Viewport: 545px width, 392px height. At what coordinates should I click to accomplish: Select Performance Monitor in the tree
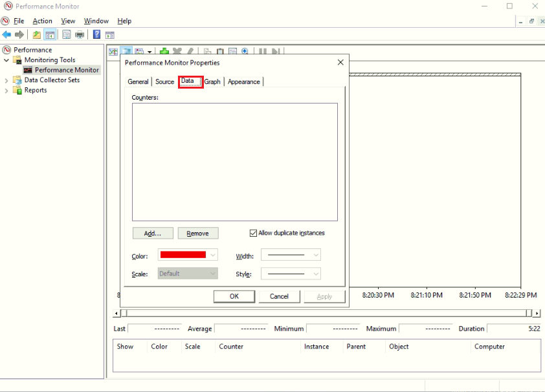click(67, 70)
